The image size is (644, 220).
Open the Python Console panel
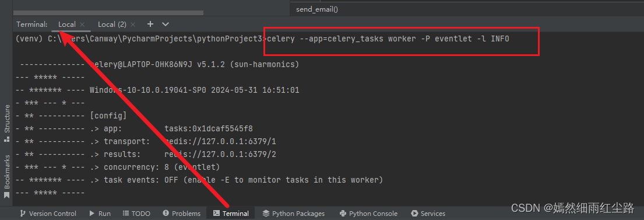(368, 214)
